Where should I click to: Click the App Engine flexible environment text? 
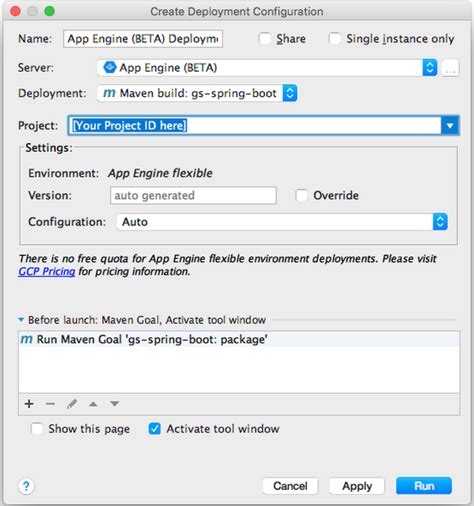(x=160, y=173)
